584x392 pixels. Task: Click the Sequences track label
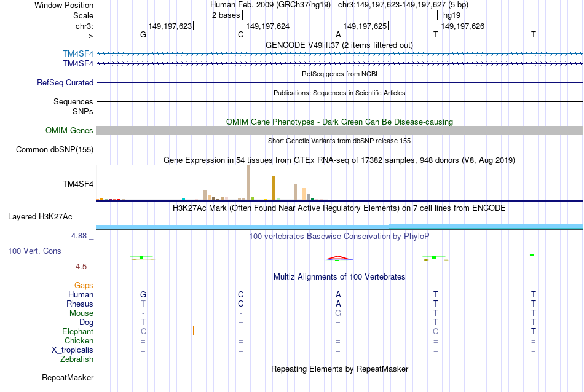[x=73, y=101]
